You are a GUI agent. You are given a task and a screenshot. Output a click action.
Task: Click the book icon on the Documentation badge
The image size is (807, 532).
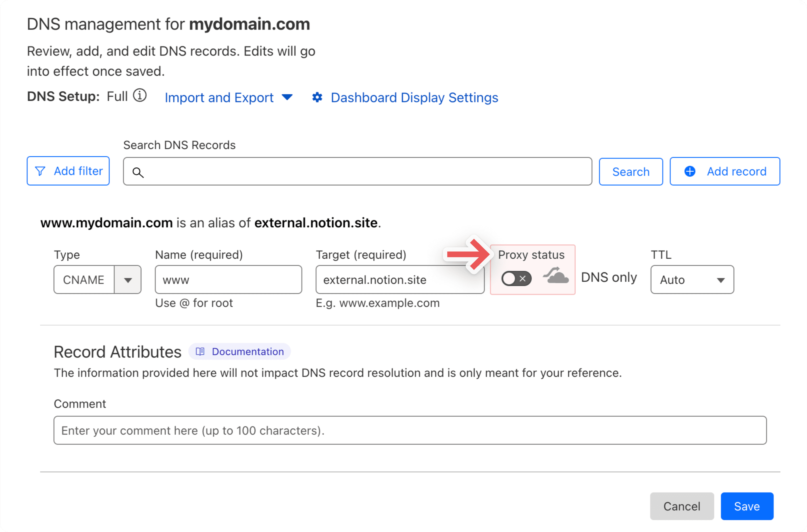200,352
